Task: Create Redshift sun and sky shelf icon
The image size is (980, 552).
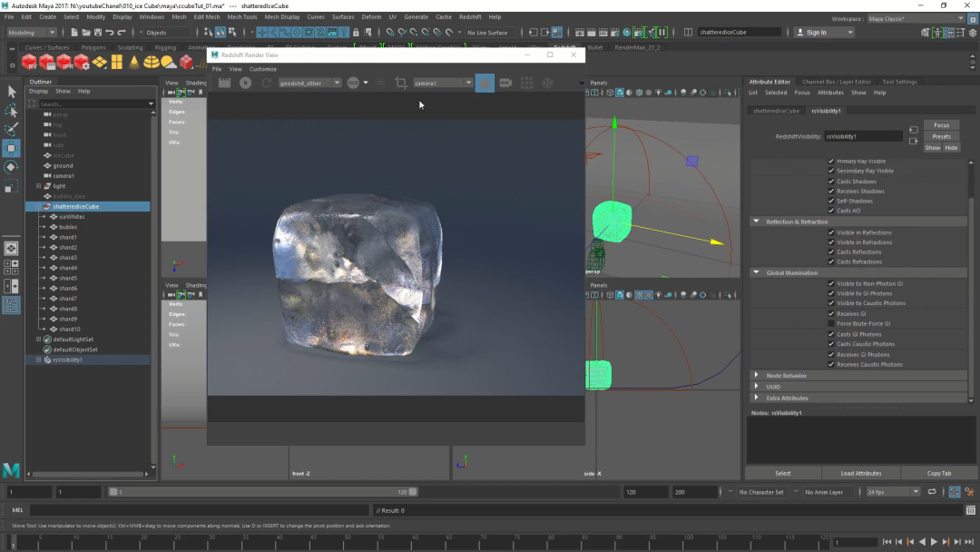Action: [168, 62]
